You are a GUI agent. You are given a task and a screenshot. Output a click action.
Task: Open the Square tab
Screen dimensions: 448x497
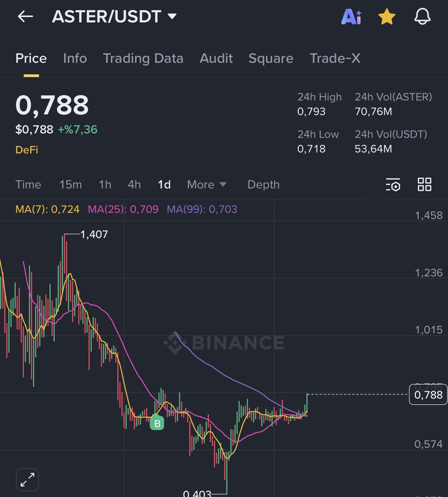[271, 58]
